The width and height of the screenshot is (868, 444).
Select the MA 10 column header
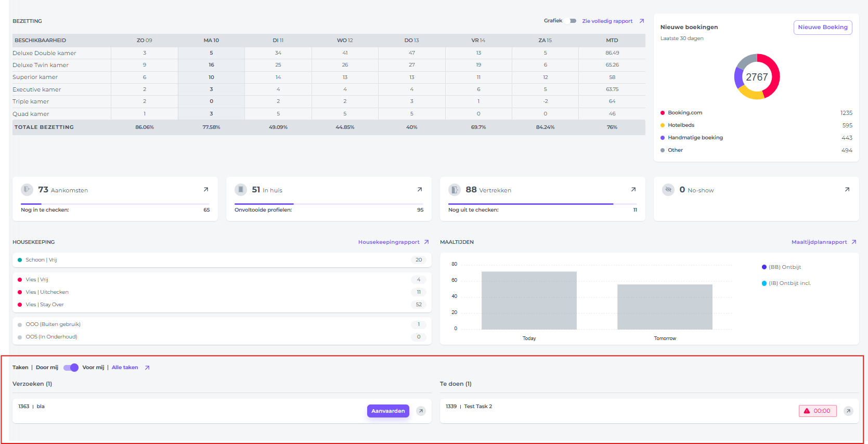click(x=211, y=41)
